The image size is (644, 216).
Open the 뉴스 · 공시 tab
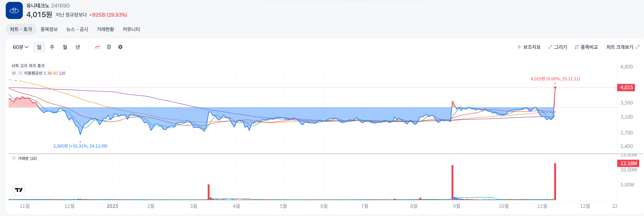pos(77,29)
